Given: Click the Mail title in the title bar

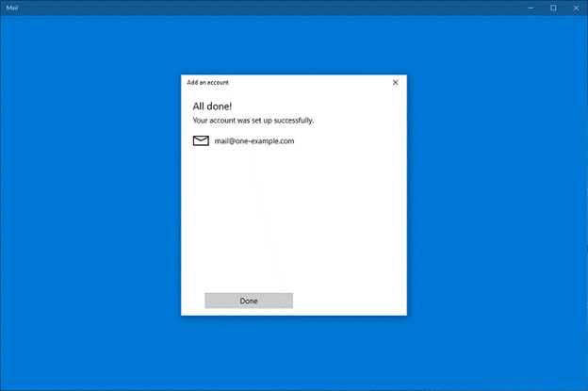Looking at the screenshot, I should (x=11, y=7).
